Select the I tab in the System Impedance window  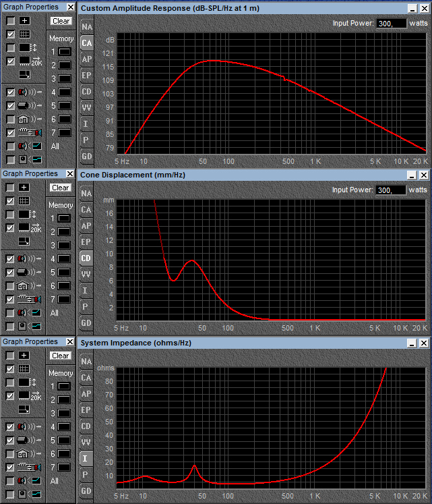click(86, 458)
